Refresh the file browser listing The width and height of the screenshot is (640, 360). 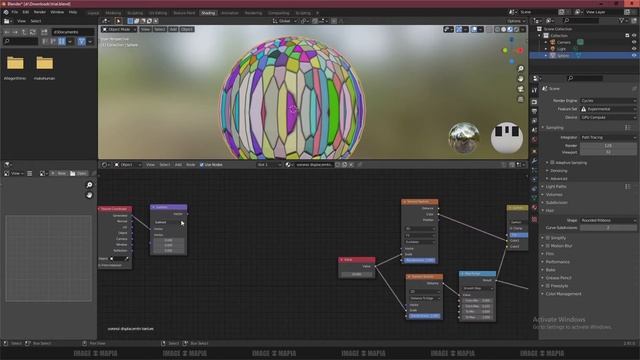tap(33, 32)
